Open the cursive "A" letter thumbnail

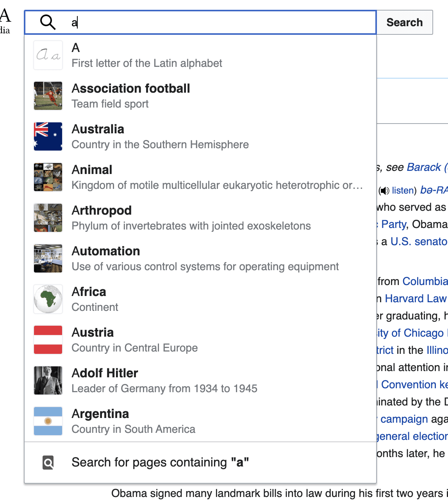click(48, 55)
